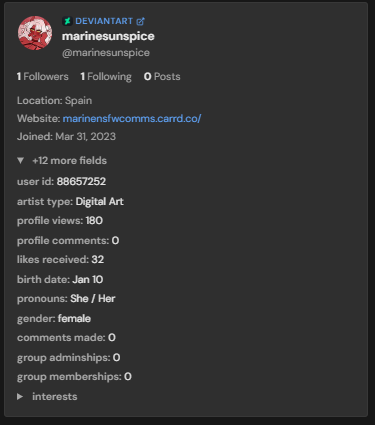The image size is (375, 425).
Task: Select the marinesunspice display name
Action: pos(108,36)
